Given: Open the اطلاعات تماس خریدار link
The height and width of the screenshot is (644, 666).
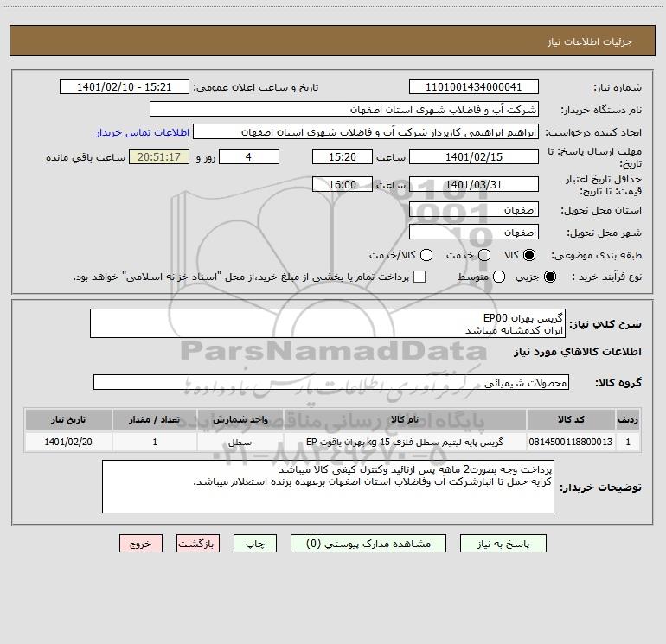Looking at the screenshot, I should pos(143,132).
